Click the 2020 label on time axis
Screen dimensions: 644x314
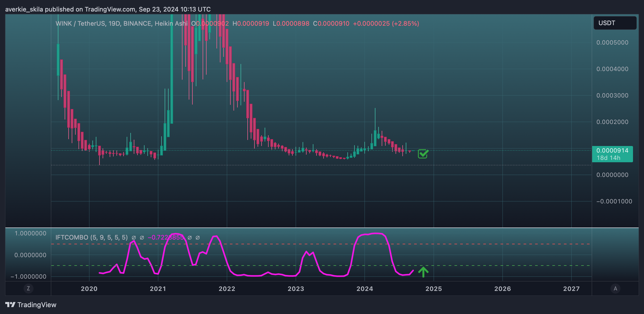(89, 289)
